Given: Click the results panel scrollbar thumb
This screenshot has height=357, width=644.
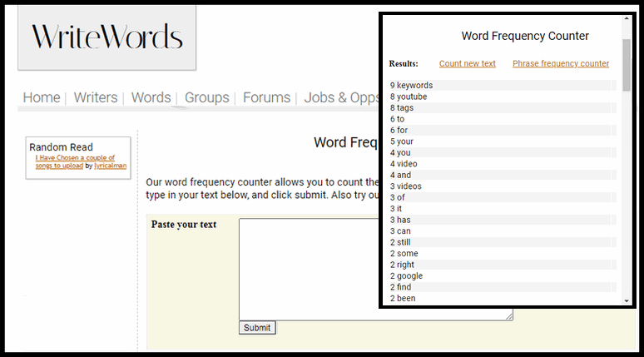Looking at the screenshot, I should click(x=627, y=65).
